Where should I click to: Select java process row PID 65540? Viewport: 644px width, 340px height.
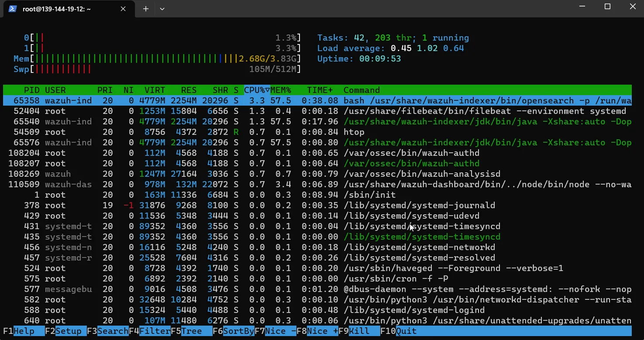point(317,121)
